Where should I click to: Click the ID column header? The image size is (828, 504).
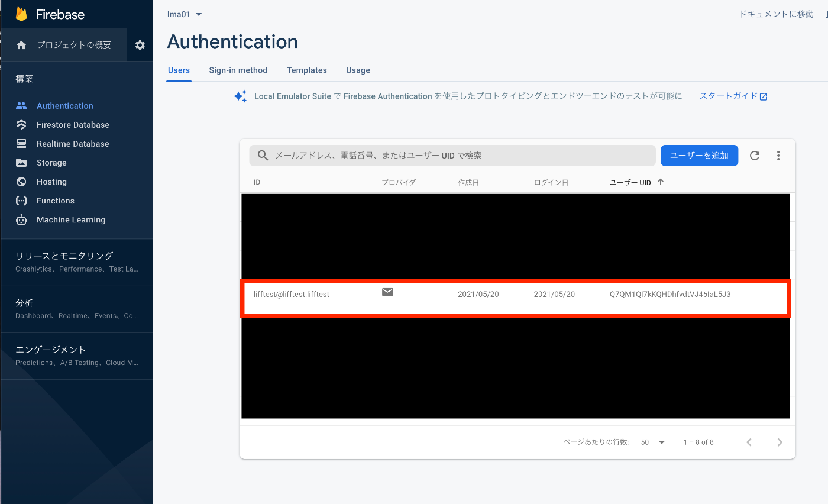[257, 182]
